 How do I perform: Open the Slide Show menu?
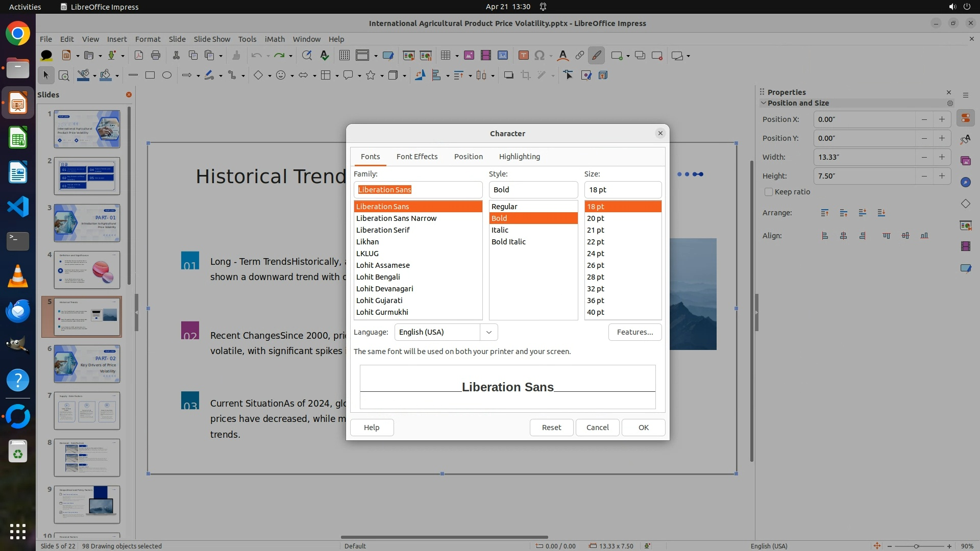point(212,39)
